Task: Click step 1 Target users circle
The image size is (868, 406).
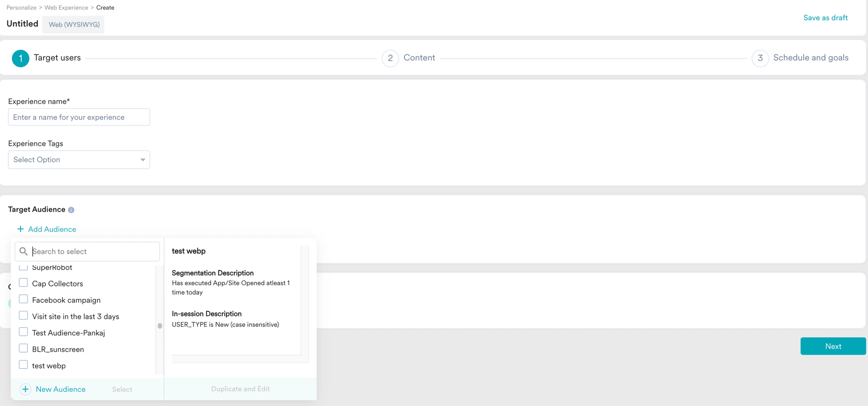Action: 21,58
